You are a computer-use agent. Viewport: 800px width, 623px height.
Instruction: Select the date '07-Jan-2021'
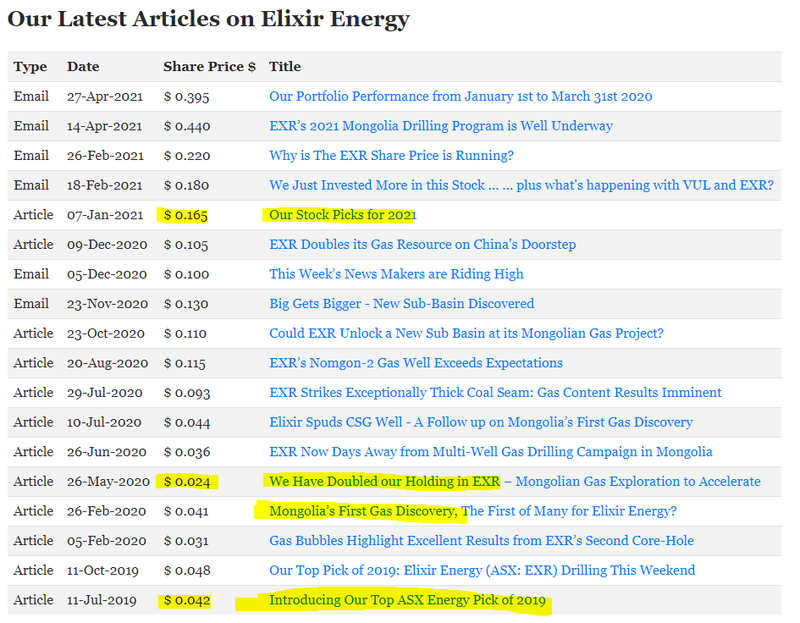(x=105, y=215)
